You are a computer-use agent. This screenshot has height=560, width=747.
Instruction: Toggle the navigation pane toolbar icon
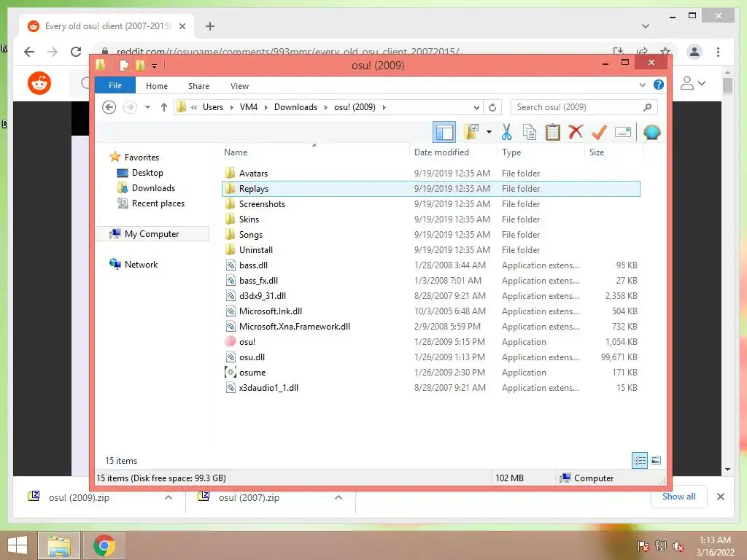(x=444, y=132)
